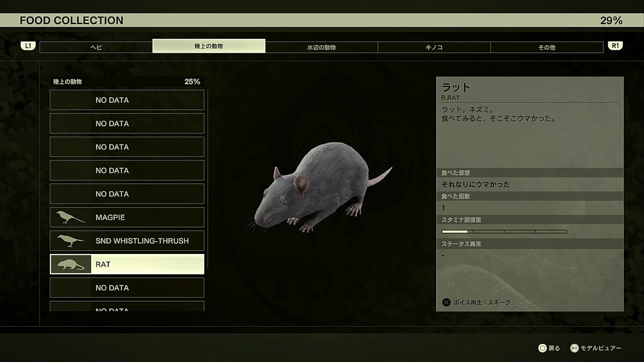Switch to the ヘビ tab
Screen dimensions: 644x362
(x=96, y=47)
